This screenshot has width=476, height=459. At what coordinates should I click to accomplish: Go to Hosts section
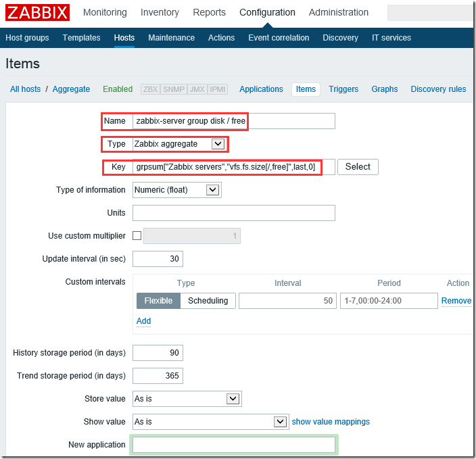coord(124,38)
